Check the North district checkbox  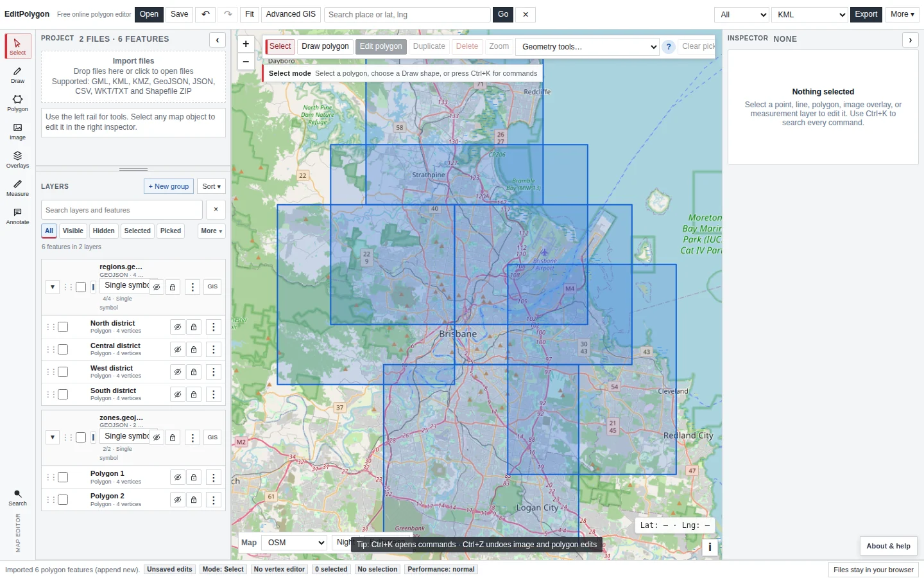click(x=63, y=327)
